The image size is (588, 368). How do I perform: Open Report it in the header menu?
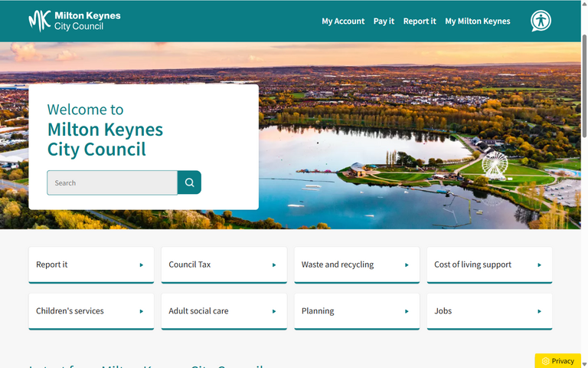pos(420,21)
